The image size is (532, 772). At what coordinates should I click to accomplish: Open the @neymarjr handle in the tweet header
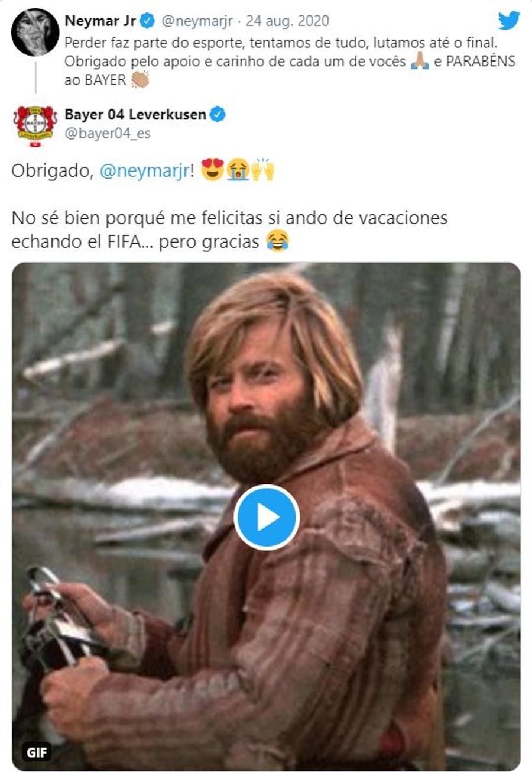click(x=198, y=22)
